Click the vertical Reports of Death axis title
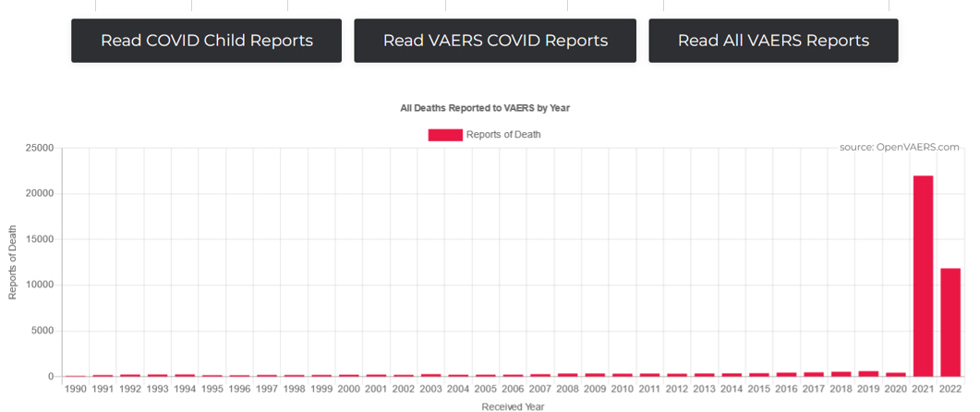 coord(13,263)
